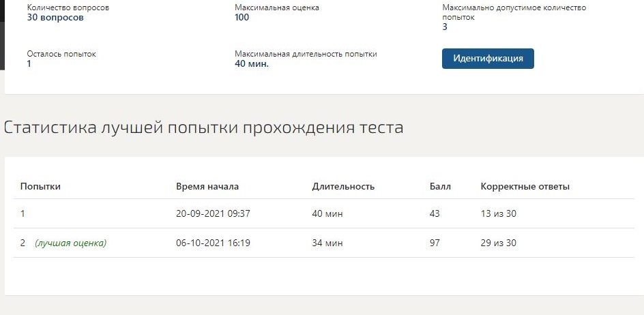
Task: Select start time 20-09-2021 09:37
Action: point(213,213)
